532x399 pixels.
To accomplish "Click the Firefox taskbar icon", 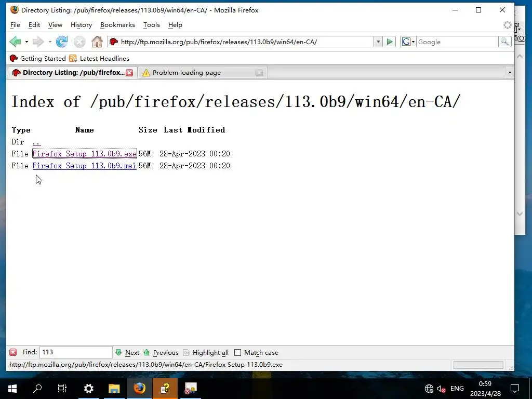I will [x=139, y=389].
